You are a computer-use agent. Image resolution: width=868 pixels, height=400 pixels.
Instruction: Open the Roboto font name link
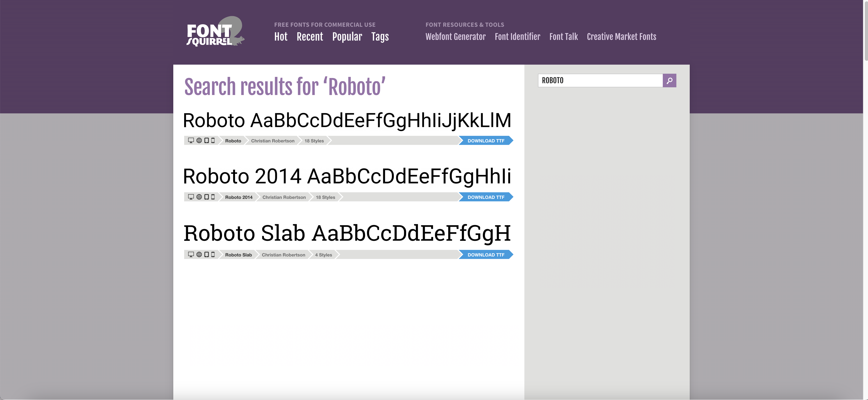tap(233, 141)
